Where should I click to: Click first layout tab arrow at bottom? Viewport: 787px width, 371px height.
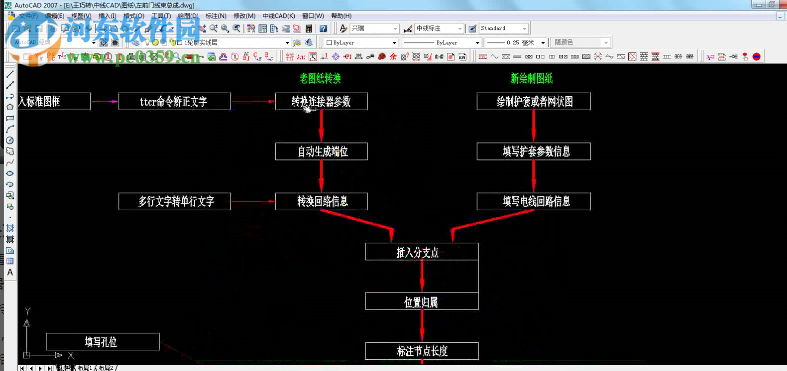(23, 368)
